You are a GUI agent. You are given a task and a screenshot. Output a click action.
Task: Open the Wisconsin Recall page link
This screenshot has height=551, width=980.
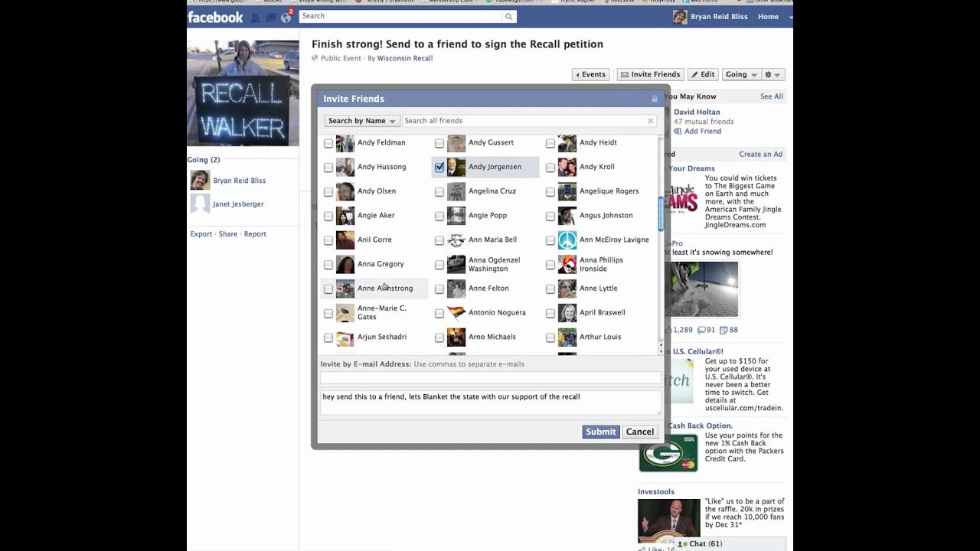pyautogui.click(x=405, y=58)
